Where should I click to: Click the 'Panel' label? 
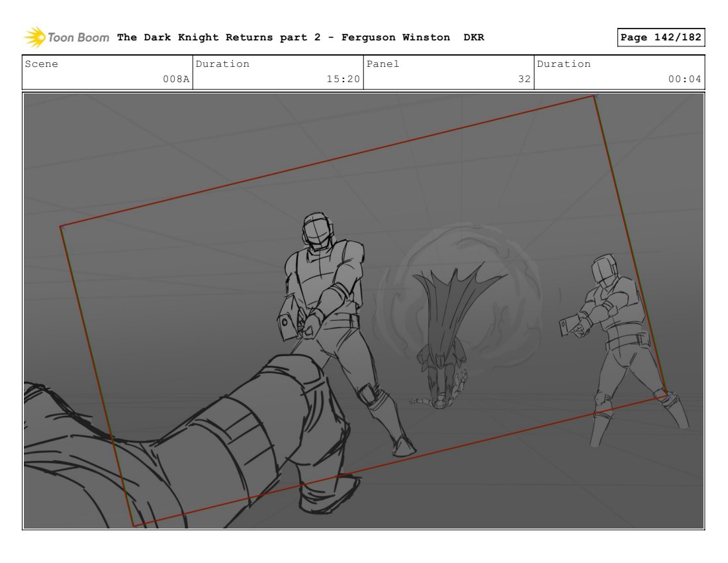pyautogui.click(x=383, y=64)
